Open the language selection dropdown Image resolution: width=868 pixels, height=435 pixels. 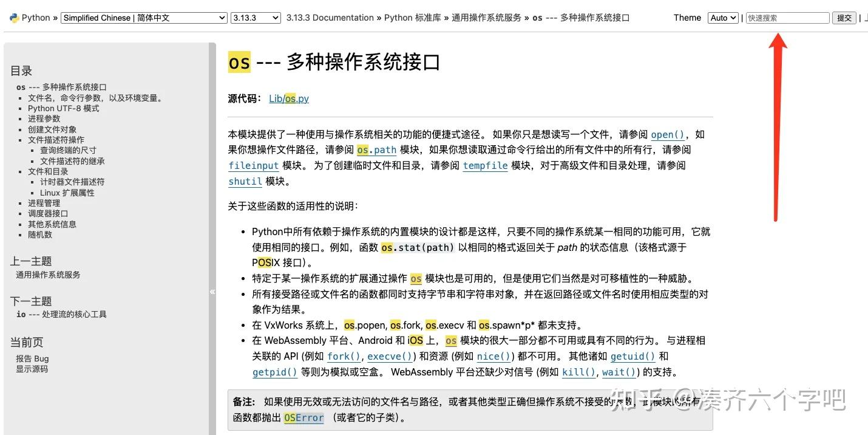[x=144, y=18]
